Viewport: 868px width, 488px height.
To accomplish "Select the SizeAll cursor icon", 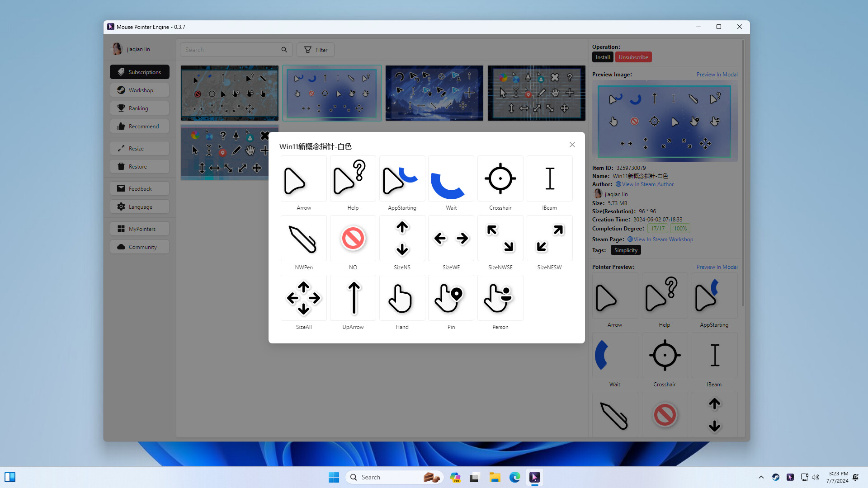I will coord(303,298).
